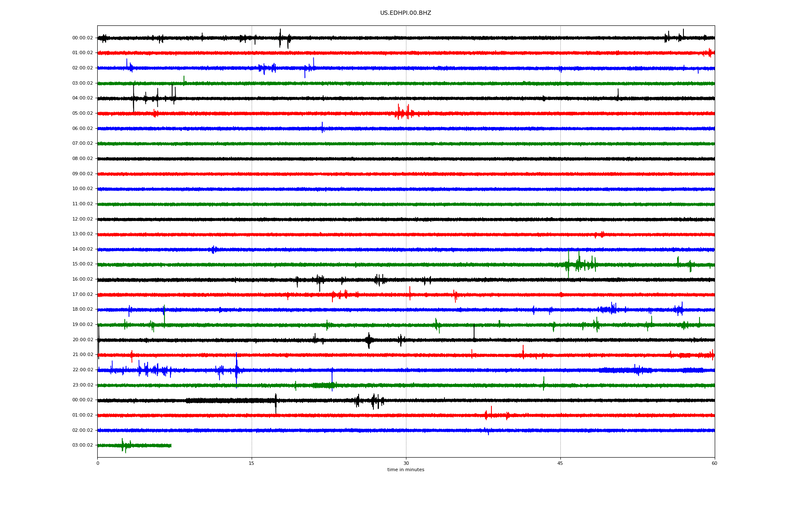Viewport: 812px width, 508px height.
Task: Click the 22:00:02 row label
Action: (82, 370)
